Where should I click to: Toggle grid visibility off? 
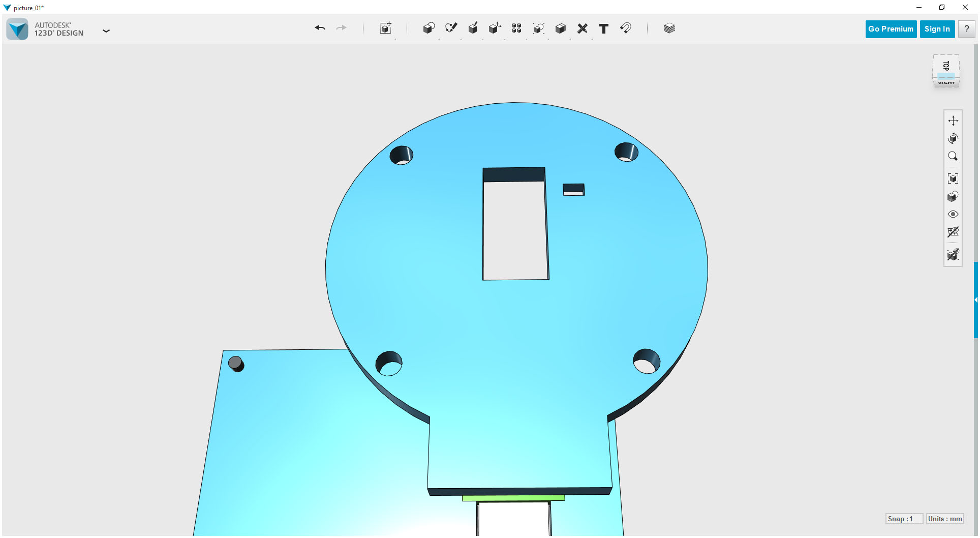[x=954, y=232]
